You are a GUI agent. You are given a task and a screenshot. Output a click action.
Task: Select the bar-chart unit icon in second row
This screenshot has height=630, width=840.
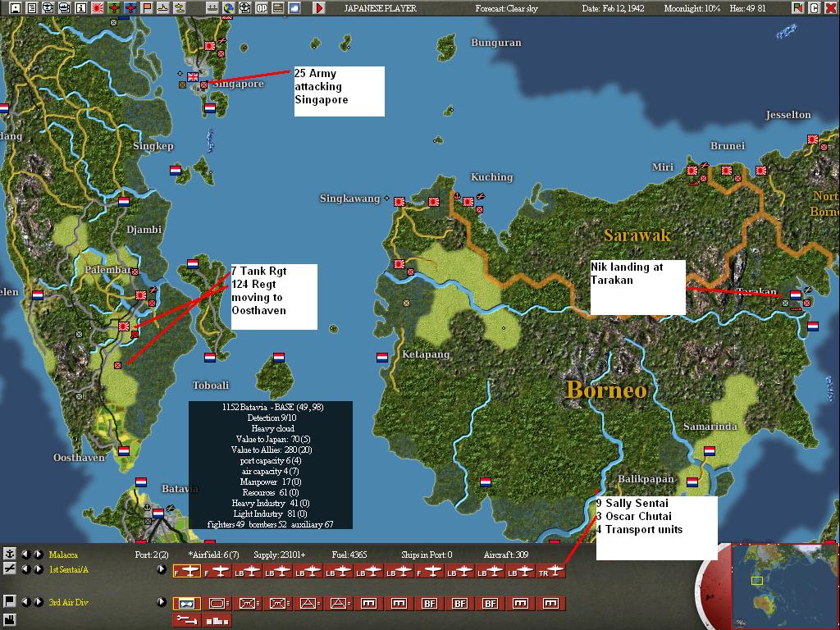(217, 620)
